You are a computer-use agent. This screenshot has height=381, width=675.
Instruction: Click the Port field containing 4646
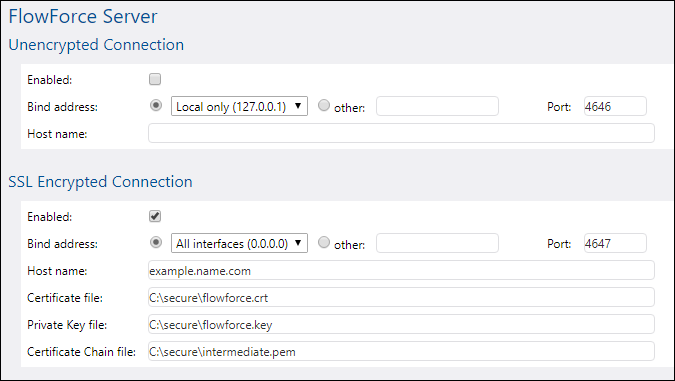615,106
